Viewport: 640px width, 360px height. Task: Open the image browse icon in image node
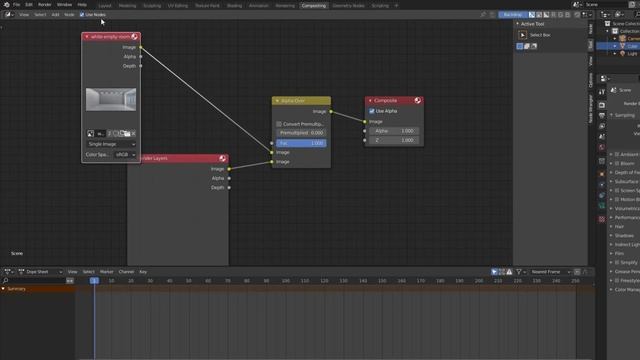pos(91,133)
